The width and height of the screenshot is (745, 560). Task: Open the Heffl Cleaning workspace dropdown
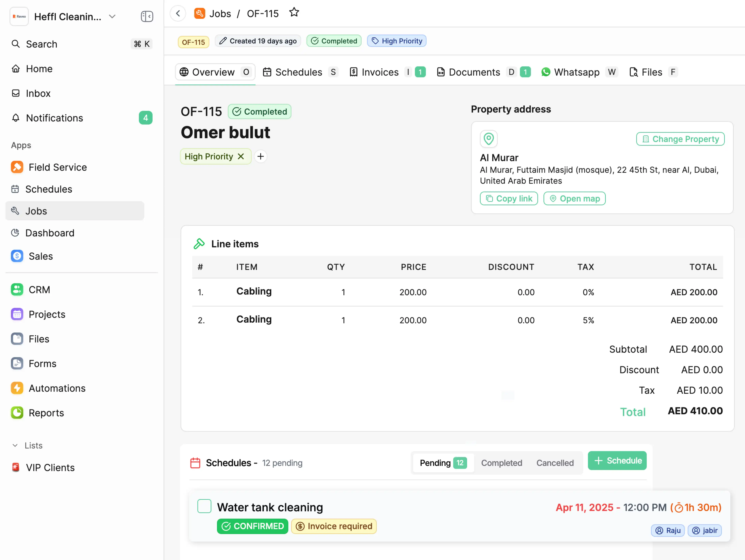pyautogui.click(x=112, y=16)
